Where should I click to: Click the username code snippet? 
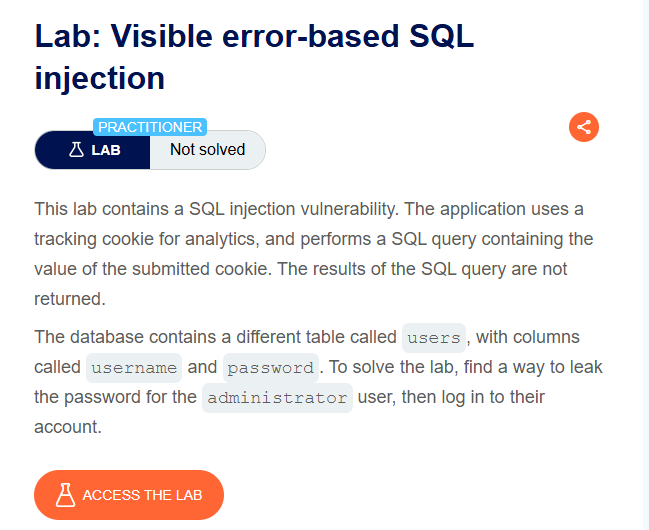[134, 368]
